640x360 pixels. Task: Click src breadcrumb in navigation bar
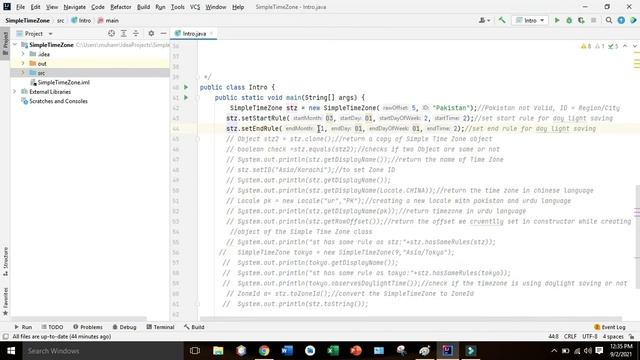point(60,20)
